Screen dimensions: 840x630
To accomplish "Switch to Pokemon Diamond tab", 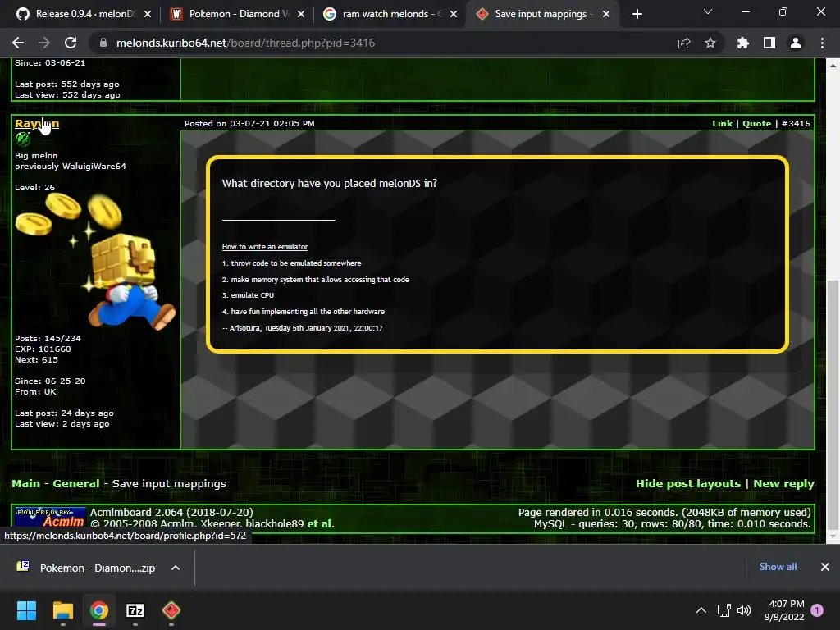I will [x=235, y=14].
